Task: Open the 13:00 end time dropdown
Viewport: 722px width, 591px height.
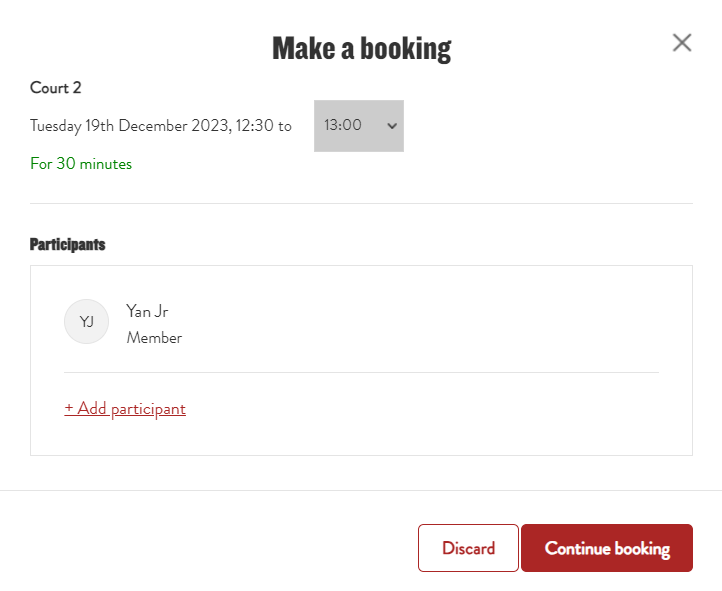Action: tap(359, 126)
